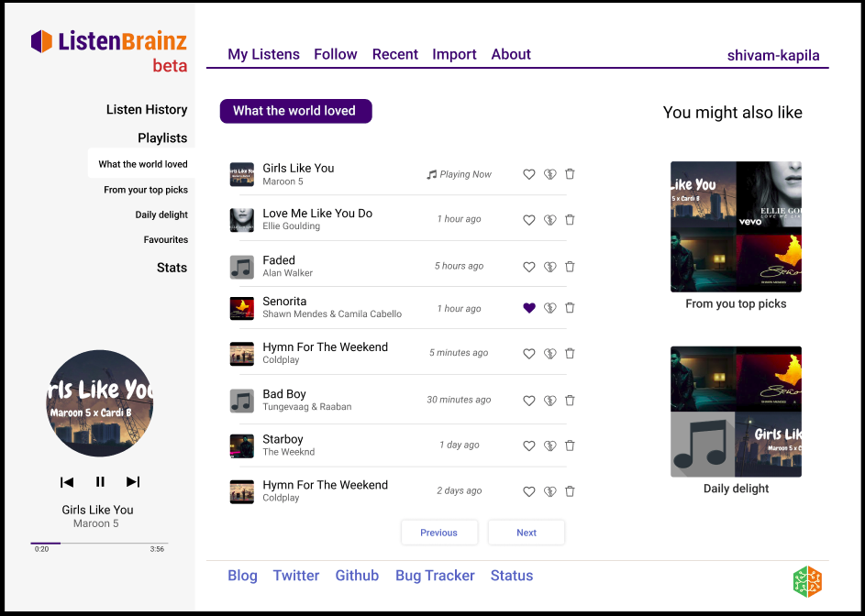This screenshot has height=616, width=865.
Task: Open the About page
Action: coord(511,54)
